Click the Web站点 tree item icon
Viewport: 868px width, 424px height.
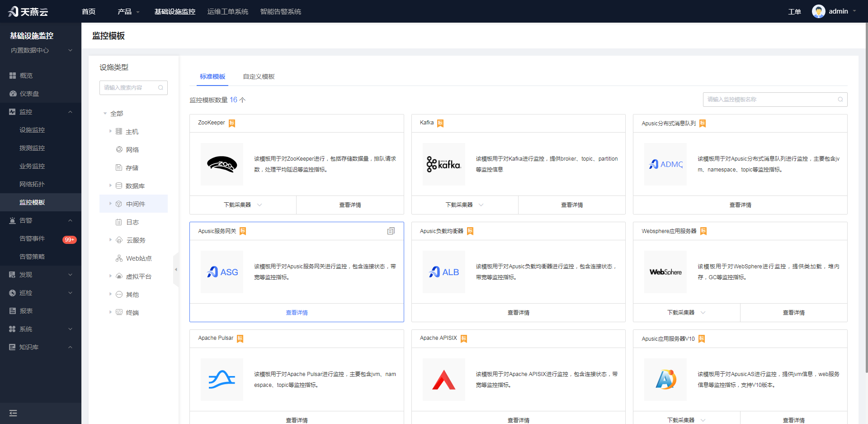coord(119,258)
